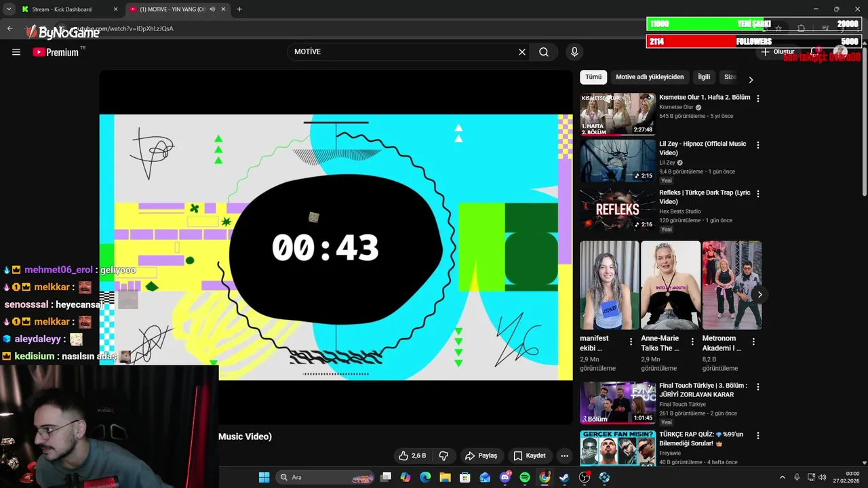Open Lil Zey Hipnoz thumbnail 2:15
868x488 pixels.
618,161
